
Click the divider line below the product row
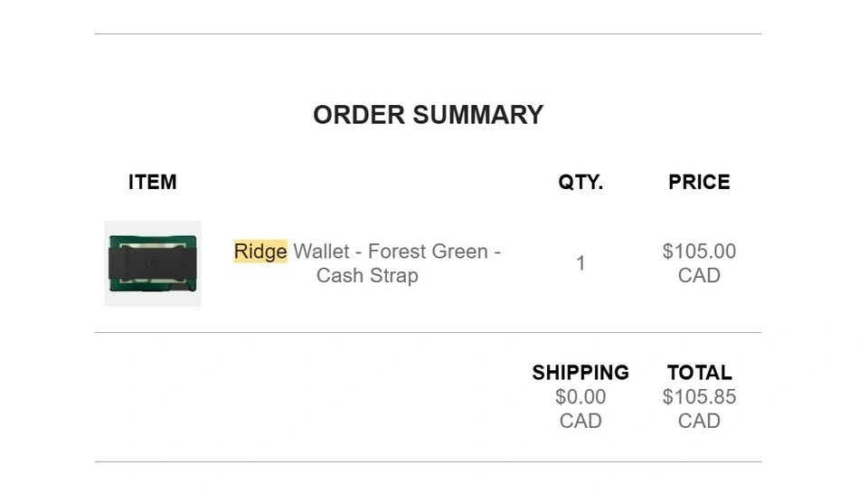428,333
